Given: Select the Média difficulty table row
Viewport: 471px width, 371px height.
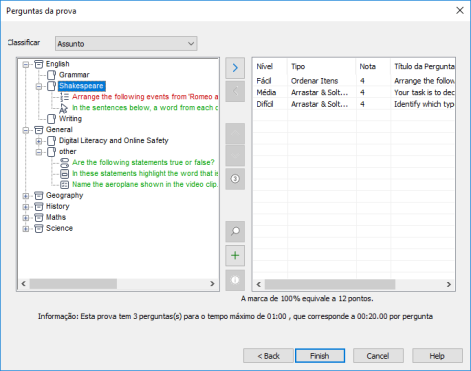Looking at the screenshot, I should click(354, 93).
